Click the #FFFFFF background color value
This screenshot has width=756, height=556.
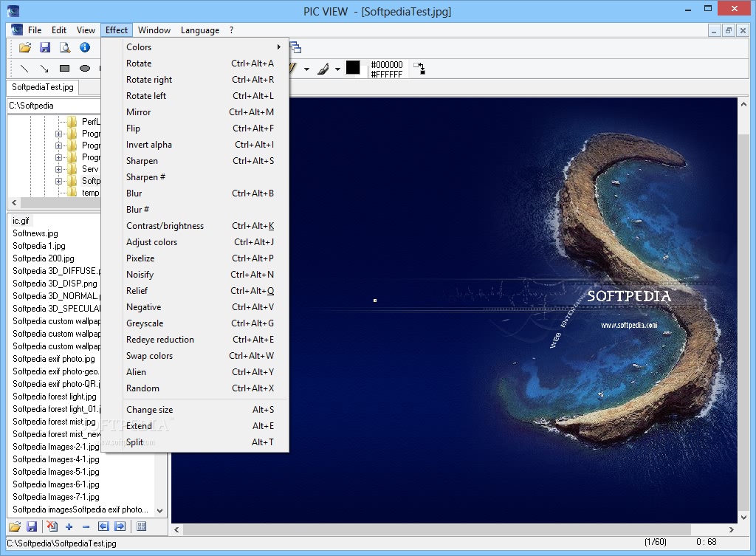click(387, 75)
